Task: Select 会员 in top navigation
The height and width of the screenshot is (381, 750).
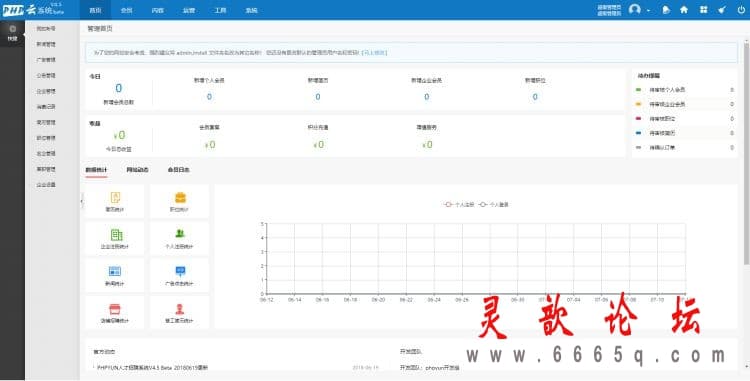Action: (x=126, y=10)
